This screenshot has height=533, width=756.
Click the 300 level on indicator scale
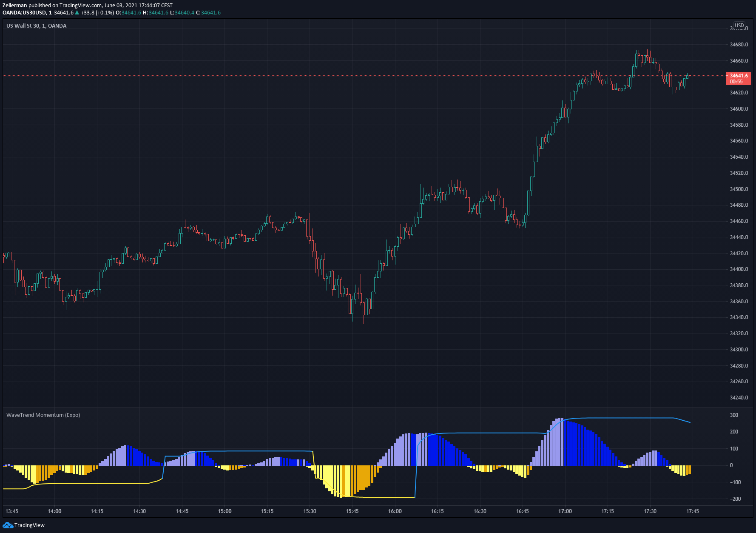point(734,415)
